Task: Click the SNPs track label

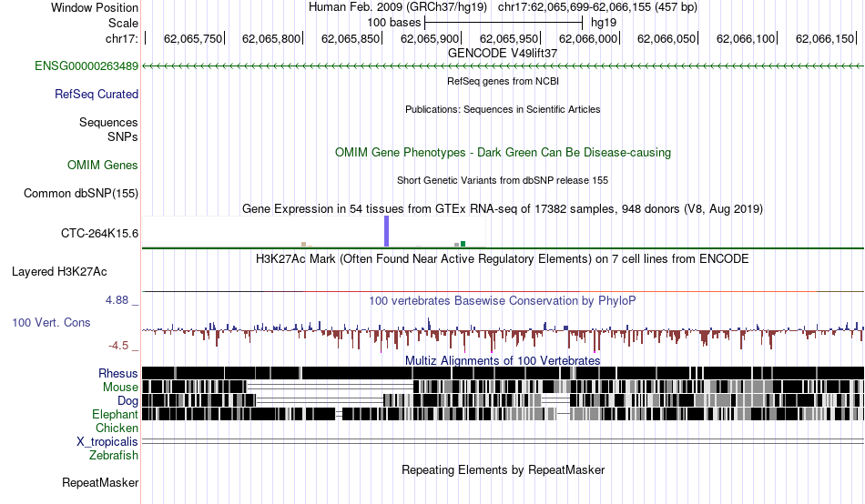Action: pyautogui.click(x=123, y=136)
